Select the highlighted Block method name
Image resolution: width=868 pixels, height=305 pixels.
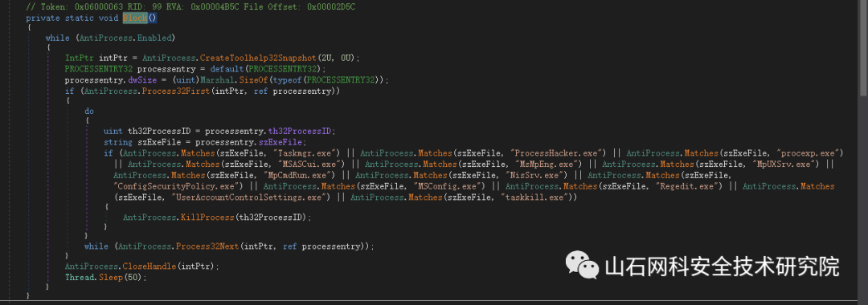point(135,18)
